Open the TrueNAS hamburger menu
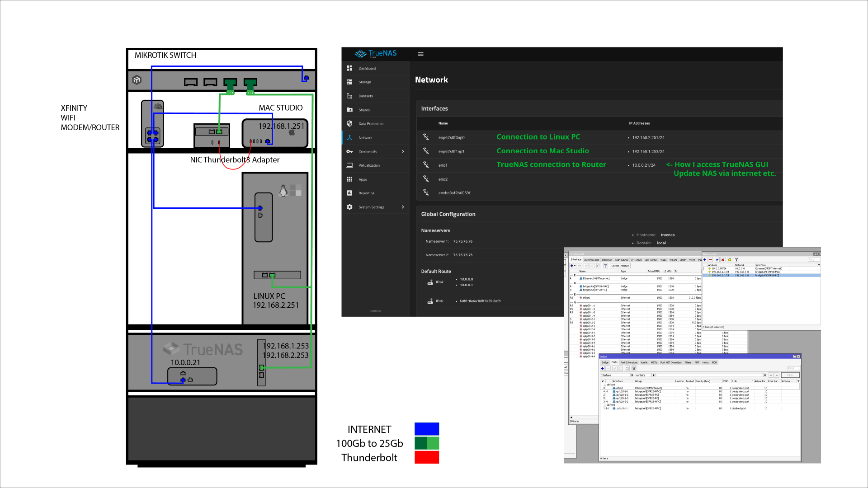Image resolution: width=868 pixels, height=488 pixels. (420, 54)
